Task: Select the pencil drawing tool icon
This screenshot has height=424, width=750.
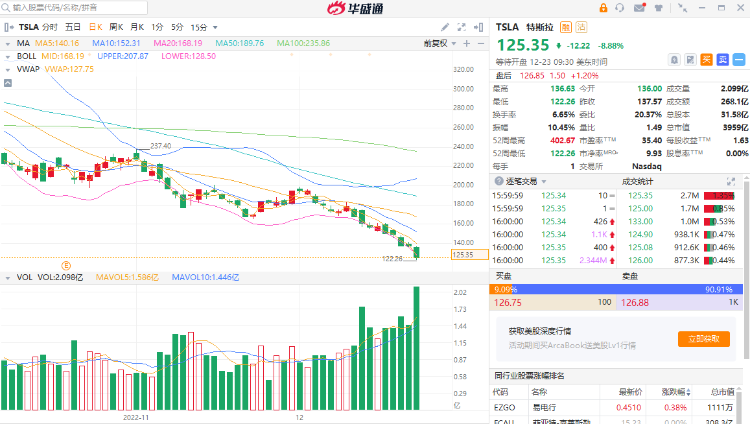Action: 445,27
